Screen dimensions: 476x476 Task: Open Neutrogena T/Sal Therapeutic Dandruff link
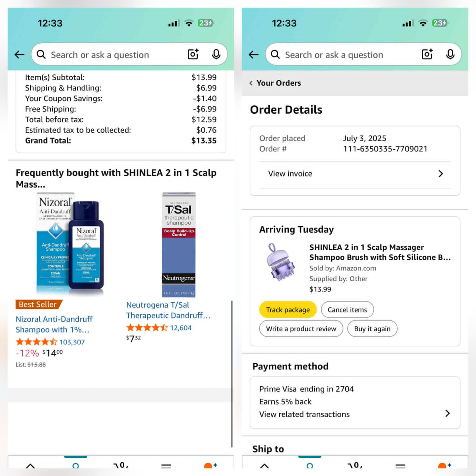168,310
